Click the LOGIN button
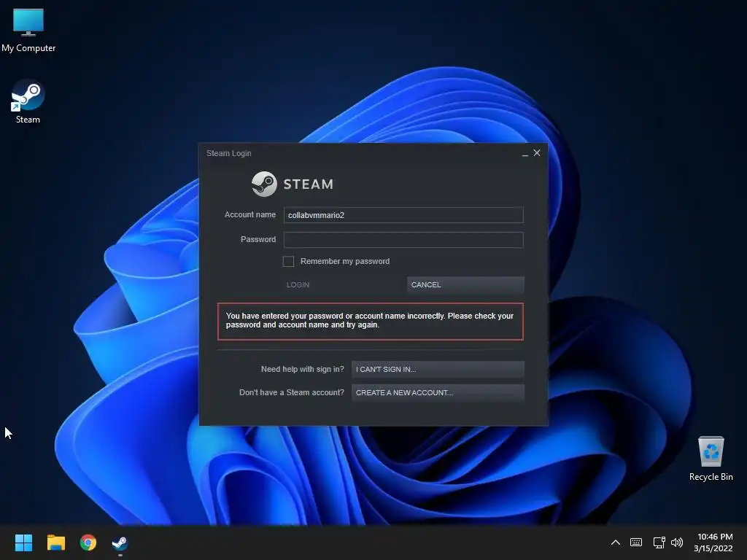 [x=343, y=285]
